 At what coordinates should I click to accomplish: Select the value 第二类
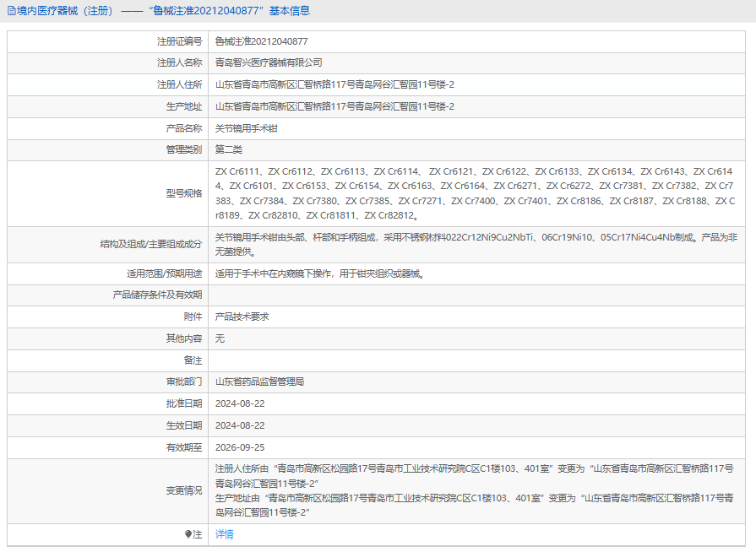pyautogui.click(x=229, y=149)
